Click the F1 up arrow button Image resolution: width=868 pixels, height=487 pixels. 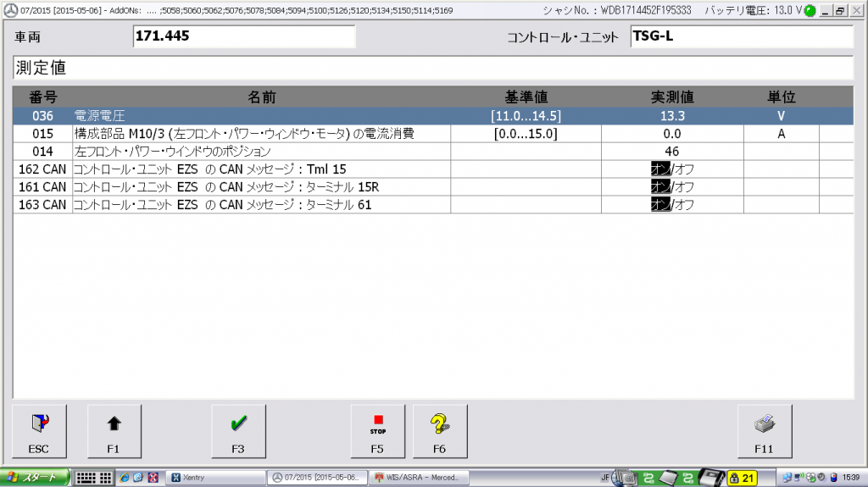(x=114, y=430)
